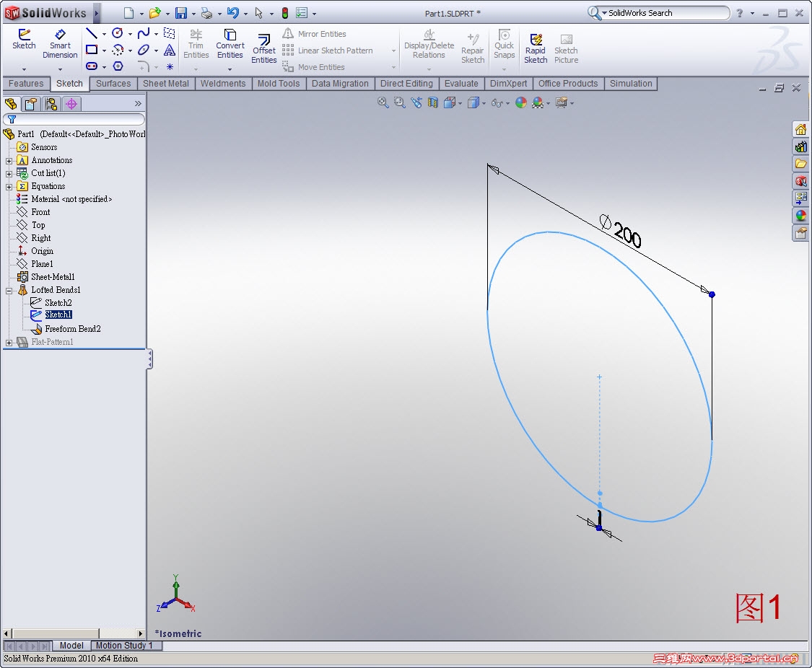812x668 pixels.
Task: Click the Sketch button in ribbon
Action: [24, 39]
